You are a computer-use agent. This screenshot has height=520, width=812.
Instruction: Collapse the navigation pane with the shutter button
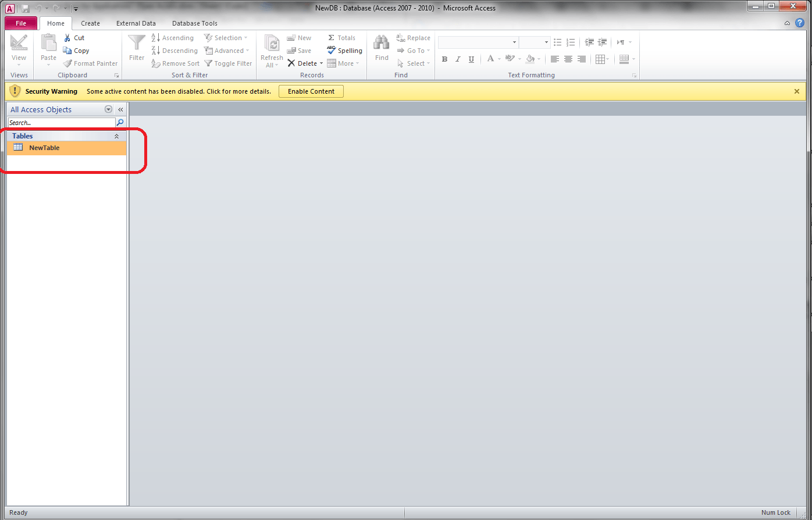(x=120, y=109)
